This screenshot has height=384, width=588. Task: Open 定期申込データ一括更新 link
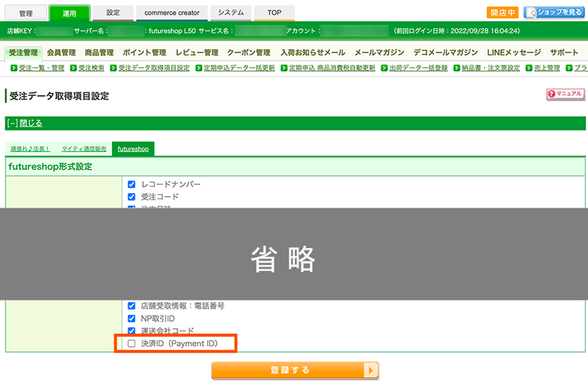239,68
